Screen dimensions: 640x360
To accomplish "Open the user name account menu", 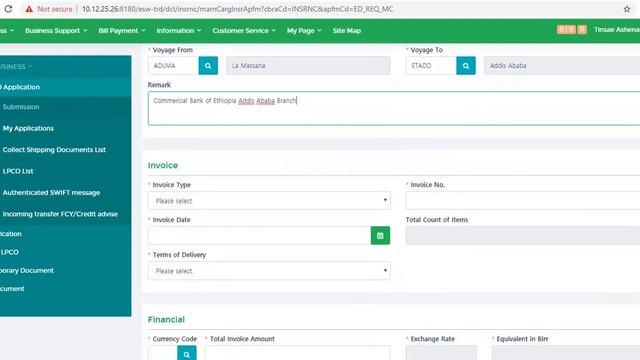I will [617, 30].
